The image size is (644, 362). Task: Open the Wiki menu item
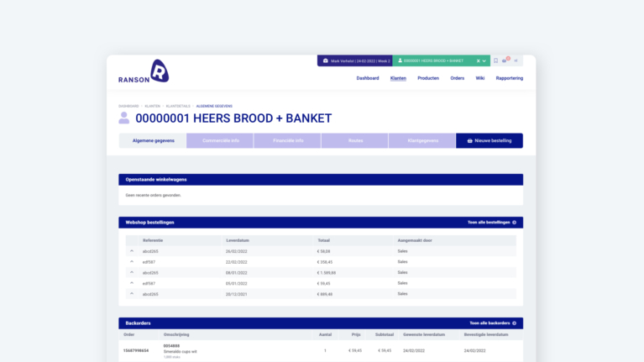tap(480, 78)
